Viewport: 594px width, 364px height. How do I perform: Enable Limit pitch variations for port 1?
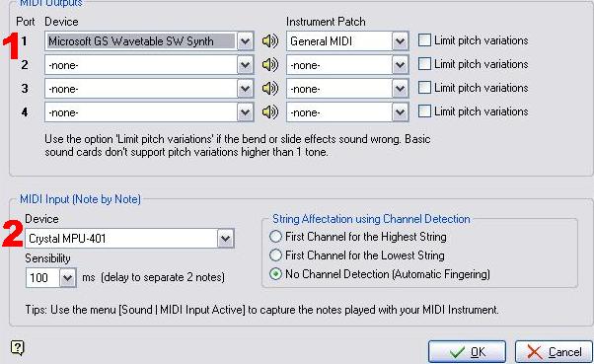(x=424, y=40)
